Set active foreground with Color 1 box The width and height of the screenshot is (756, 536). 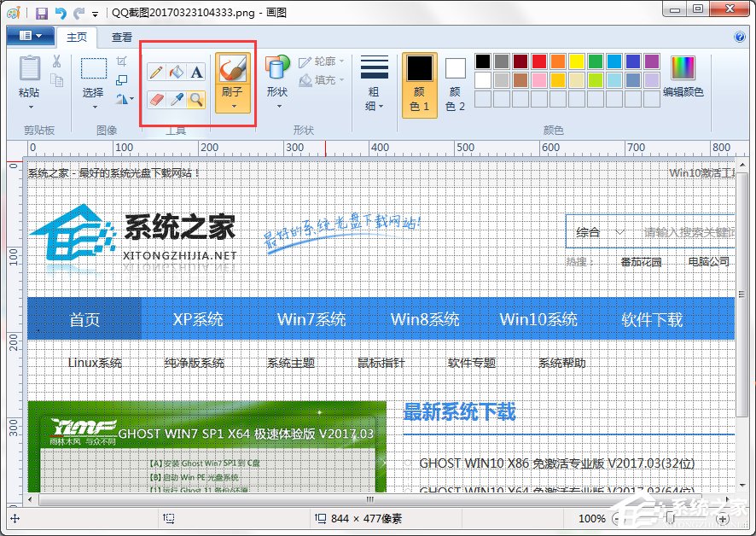[x=418, y=73]
